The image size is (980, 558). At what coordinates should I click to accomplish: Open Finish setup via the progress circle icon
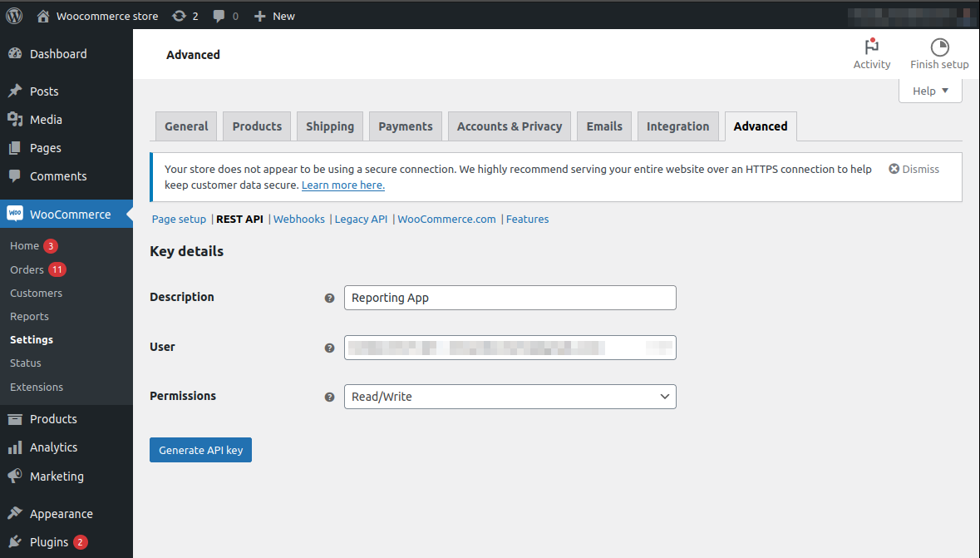(939, 48)
